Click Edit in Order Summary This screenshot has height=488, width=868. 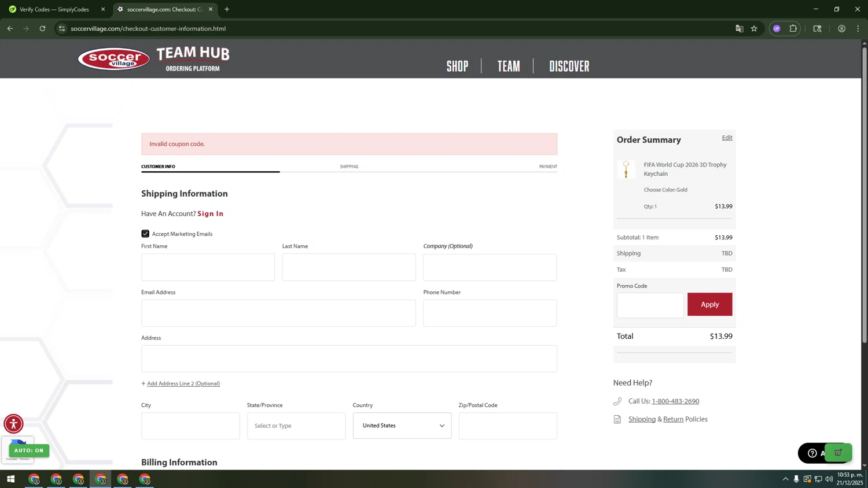tap(727, 138)
